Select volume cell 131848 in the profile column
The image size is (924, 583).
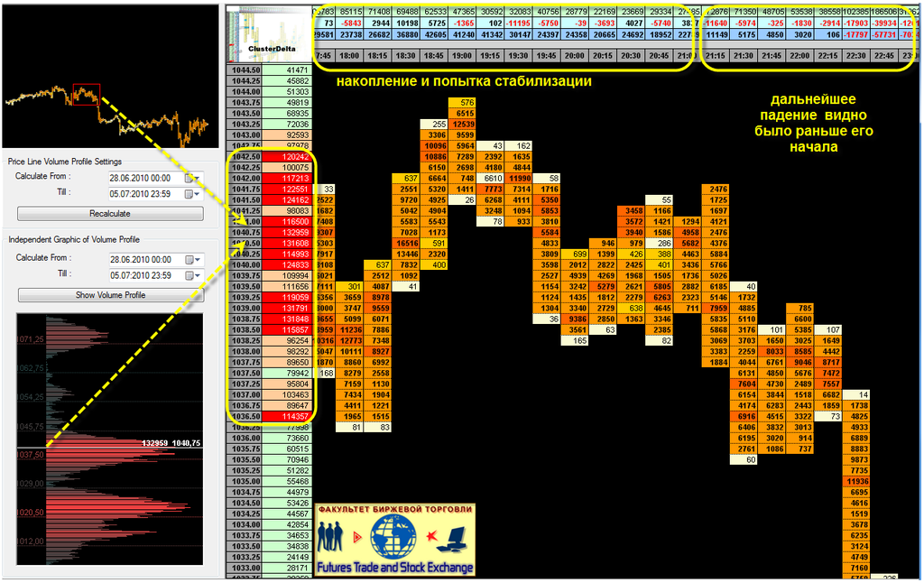(x=287, y=319)
